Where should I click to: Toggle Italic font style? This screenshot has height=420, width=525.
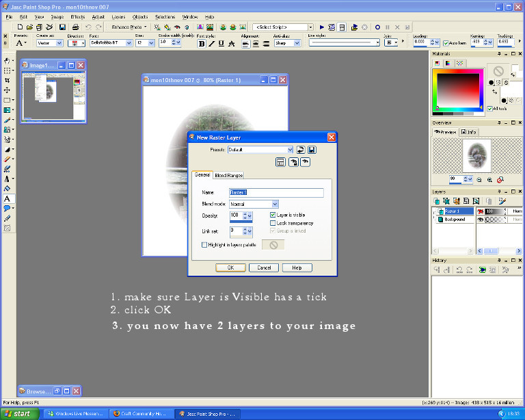click(211, 44)
